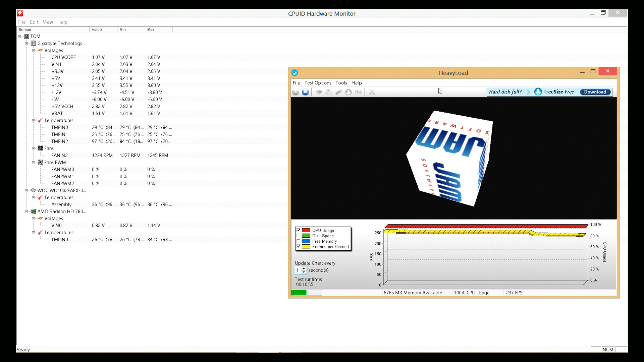Open the wrench options tool icon
644x362 pixels.
click(x=372, y=92)
